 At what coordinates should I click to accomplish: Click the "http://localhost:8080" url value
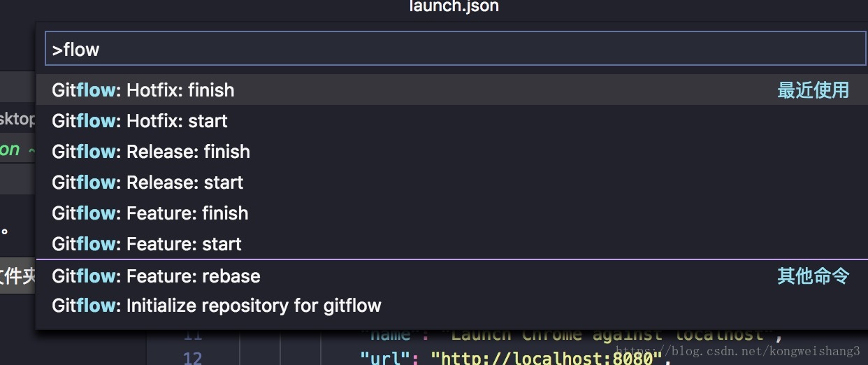[x=546, y=359]
